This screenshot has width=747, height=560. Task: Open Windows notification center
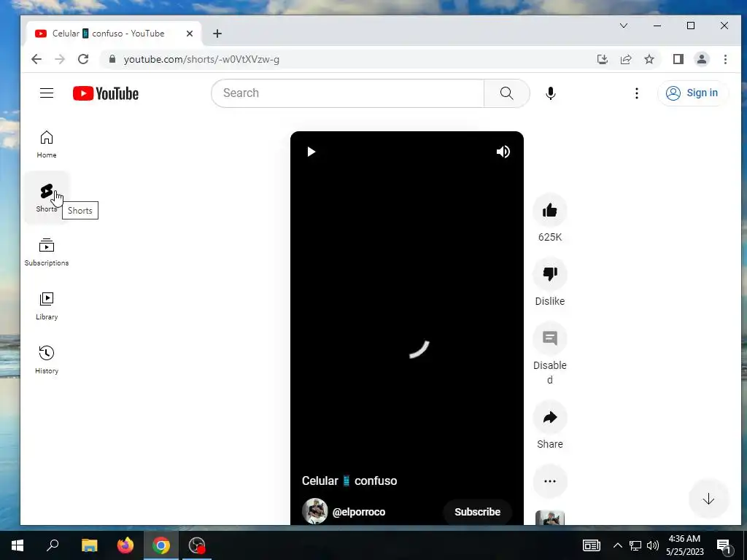724,545
